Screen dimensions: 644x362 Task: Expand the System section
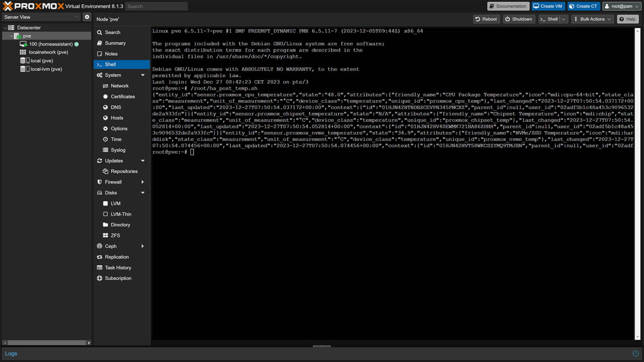point(143,75)
